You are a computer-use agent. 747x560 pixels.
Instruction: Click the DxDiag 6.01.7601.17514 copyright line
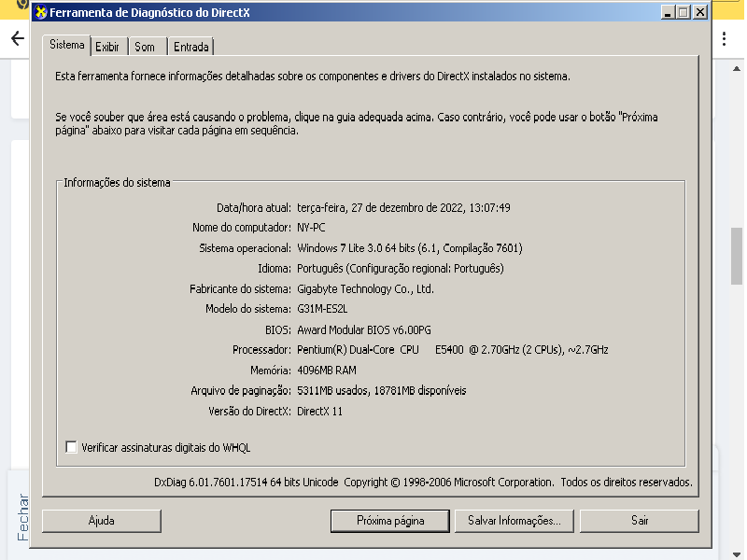click(x=423, y=483)
